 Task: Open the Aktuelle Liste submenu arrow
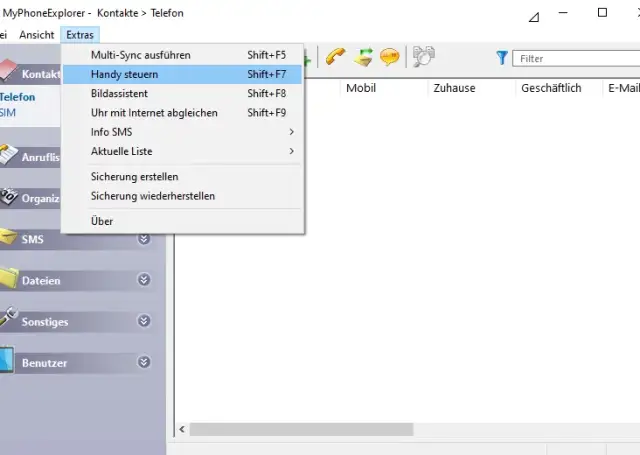pos(291,151)
